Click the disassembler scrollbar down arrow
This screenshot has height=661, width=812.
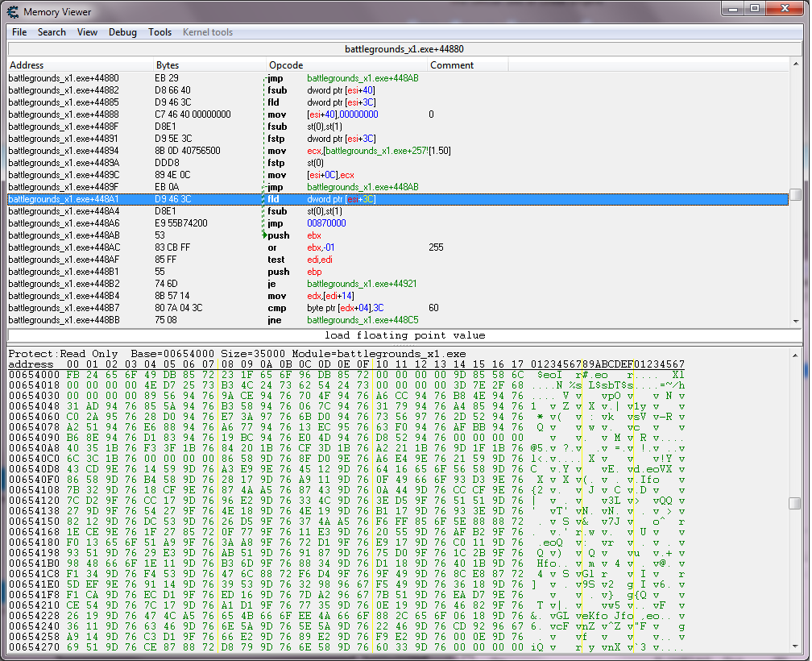(x=795, y=322)
